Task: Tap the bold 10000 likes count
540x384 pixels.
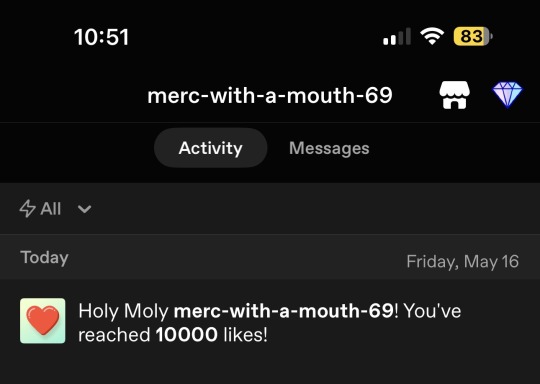Action: click(186, 334)
